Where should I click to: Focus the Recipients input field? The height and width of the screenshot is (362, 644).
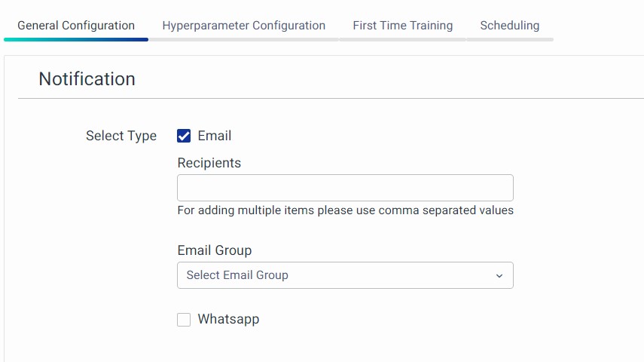[x=345, y=188]
